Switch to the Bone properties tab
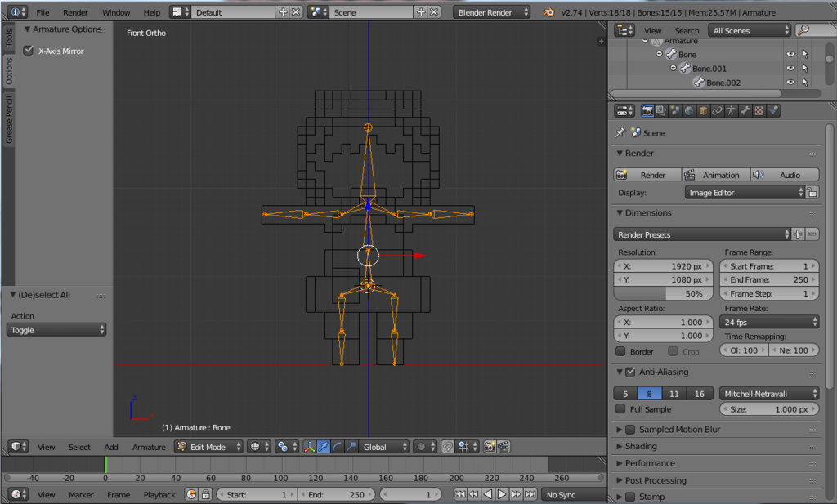Screen dimensions: 837x504 click(745, 110)
